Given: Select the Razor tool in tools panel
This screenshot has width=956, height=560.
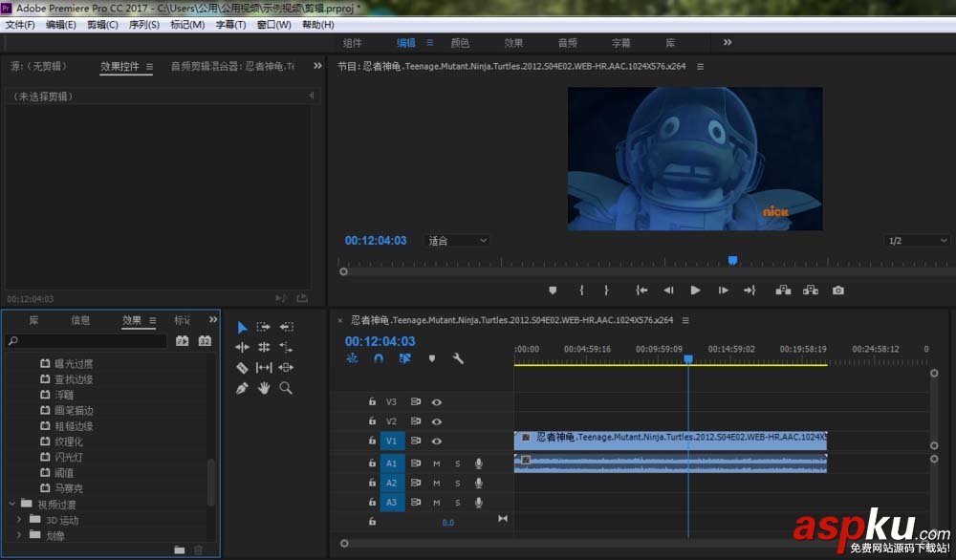Looking at the screenshot, I should pos(242,368).
